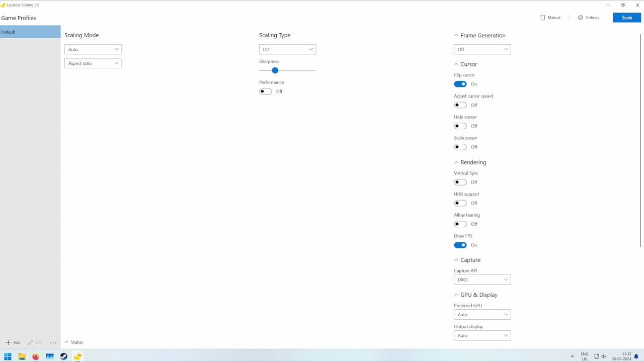644x362 pixels.
Task: Select the Default profile
Action: [x=30, y=32]
